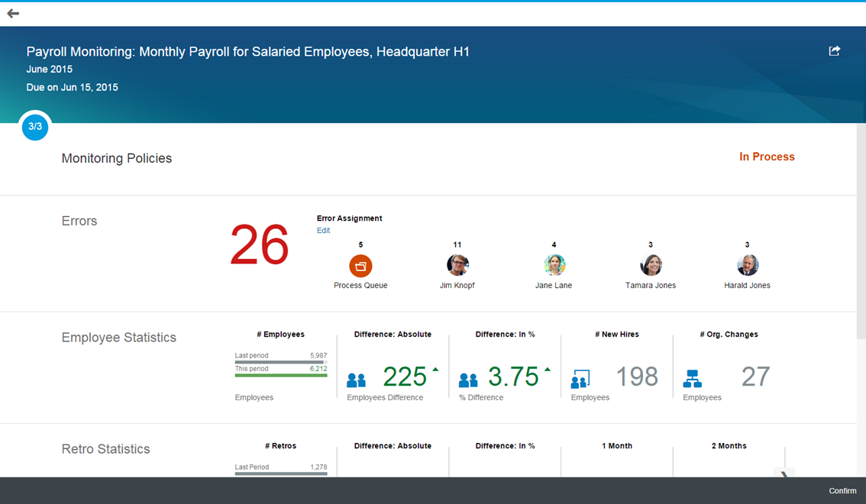
Task: Open the Monitoring Policies section
Action: click(117, 159)
